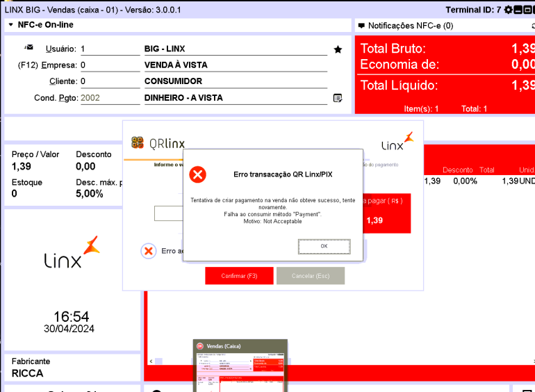Select the Vendas (Caixa) taskbar thumbnail preview
Viewport: 535px width, 392px height.
coord(240,366)
